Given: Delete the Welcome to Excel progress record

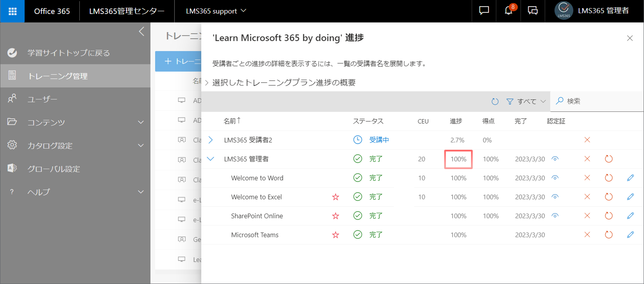Looking at the screenshot, I should 587,197.
